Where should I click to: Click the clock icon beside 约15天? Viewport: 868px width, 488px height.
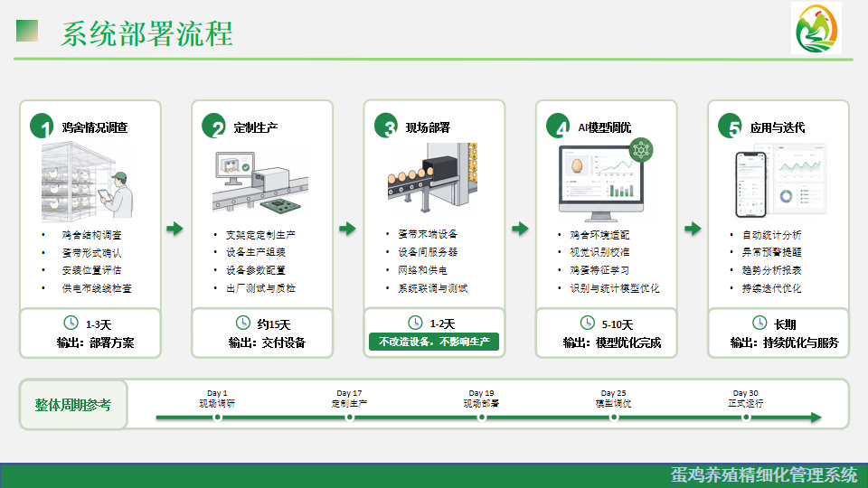243,323
